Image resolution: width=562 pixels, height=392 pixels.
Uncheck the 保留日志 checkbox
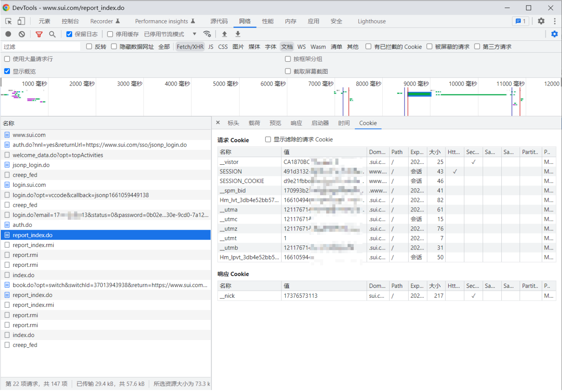(x=69, y=34)
